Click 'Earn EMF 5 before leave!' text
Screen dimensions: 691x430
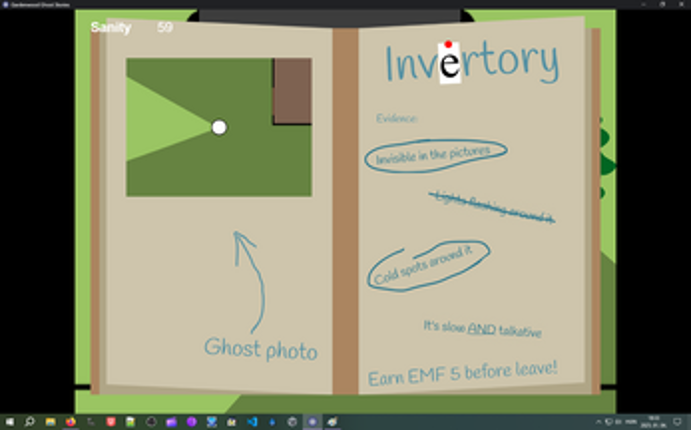462,373
